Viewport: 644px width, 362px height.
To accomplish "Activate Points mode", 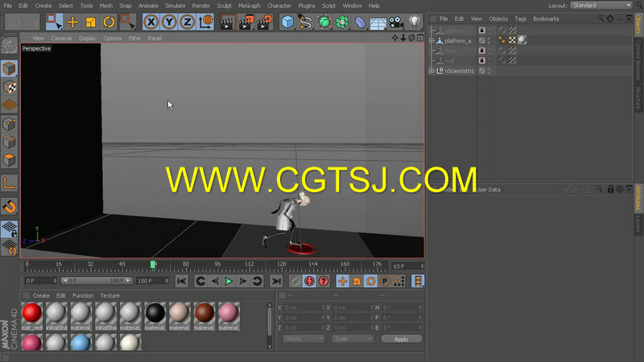I will click(9, 124).
